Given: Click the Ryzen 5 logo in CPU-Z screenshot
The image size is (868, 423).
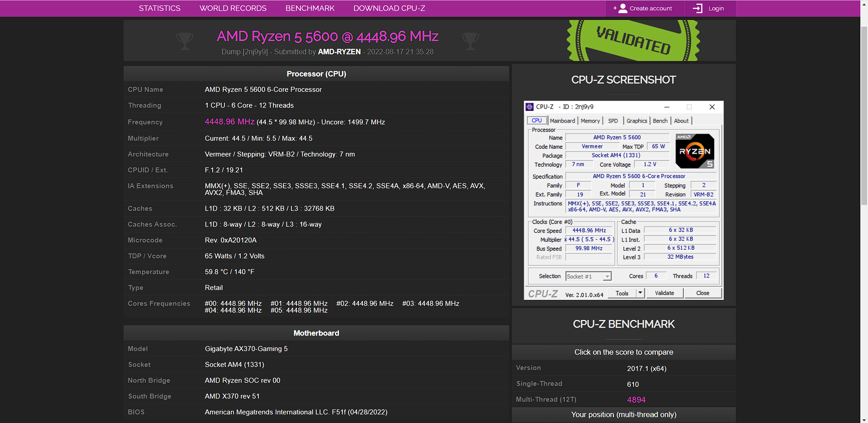Looking at the screenshot, I should click(x=695, y=151).
